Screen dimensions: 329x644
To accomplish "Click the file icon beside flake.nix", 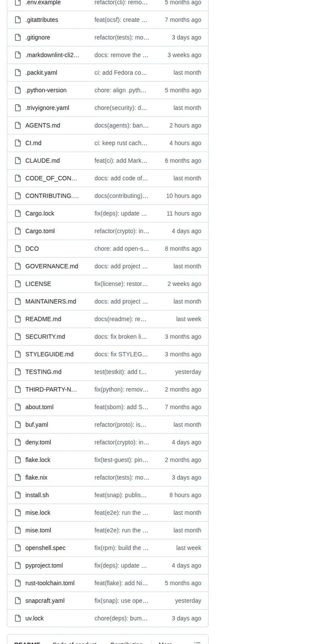I will tap(18, 478).
